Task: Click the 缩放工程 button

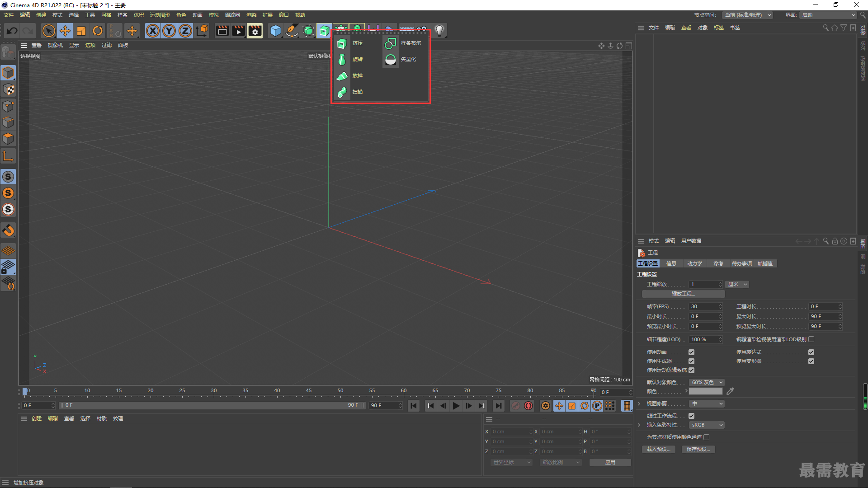Action: 683,294
